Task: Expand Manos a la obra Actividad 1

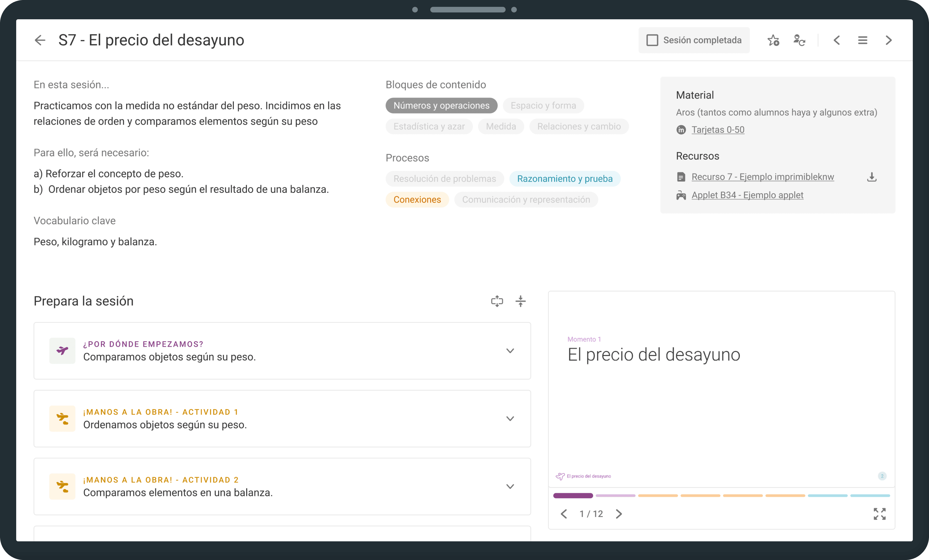Action: click(510, 419)
